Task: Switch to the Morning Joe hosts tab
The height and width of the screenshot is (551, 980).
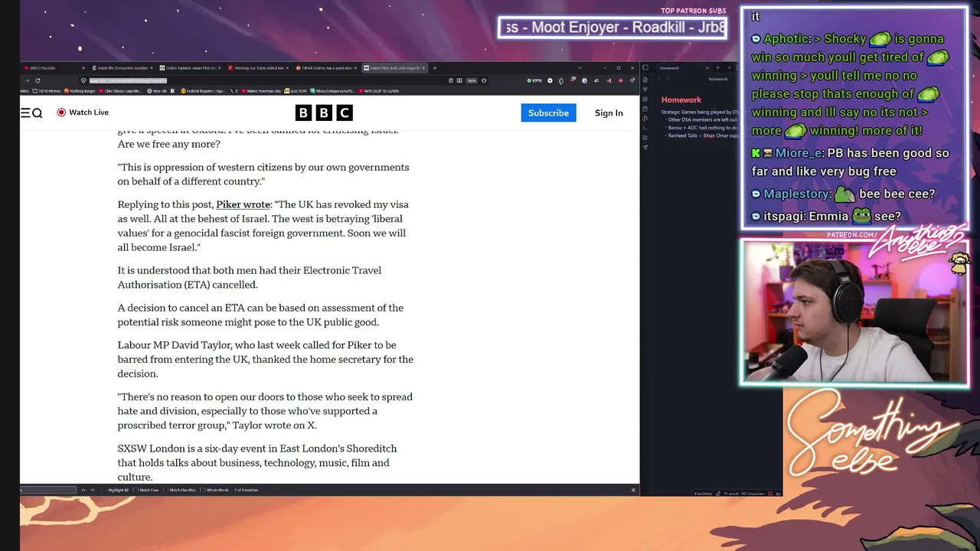Action: pyautogui.click(x=259, y=68)
